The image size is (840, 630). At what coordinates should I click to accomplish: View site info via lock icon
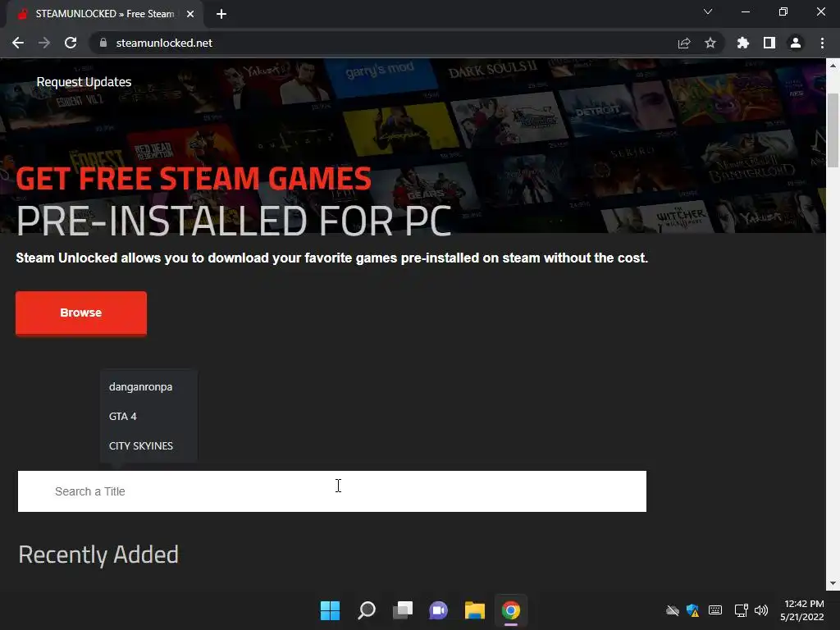tap(103, 43)
